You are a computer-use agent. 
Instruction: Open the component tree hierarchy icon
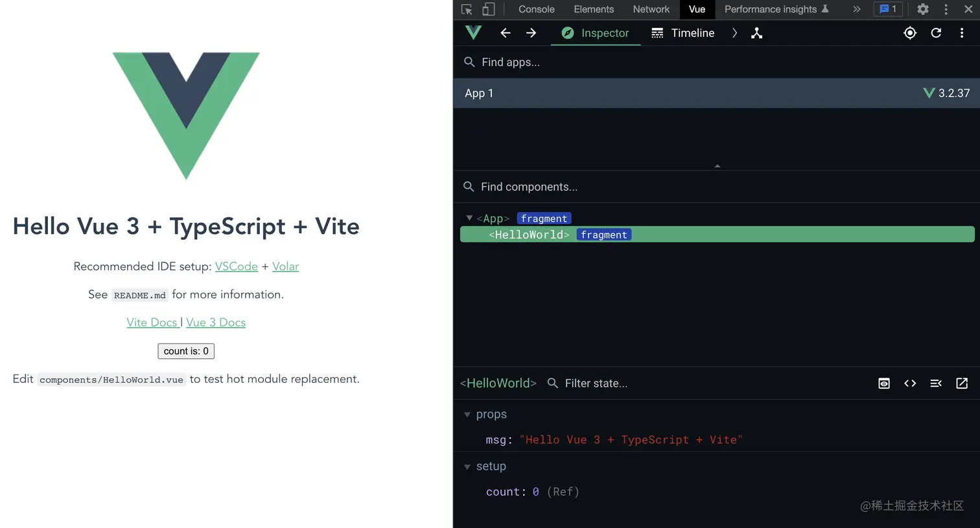(756, 33)
